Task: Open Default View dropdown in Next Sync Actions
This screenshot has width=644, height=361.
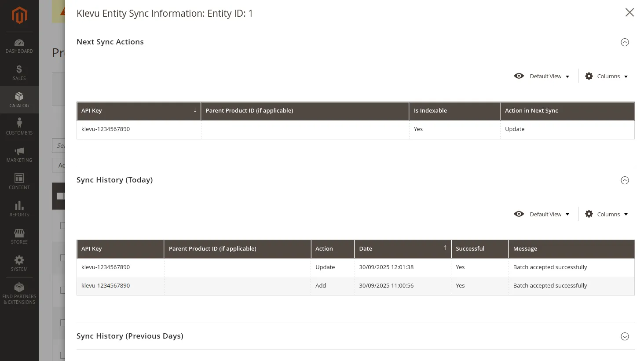Action: pyautogui.click(x=542, y=76)
